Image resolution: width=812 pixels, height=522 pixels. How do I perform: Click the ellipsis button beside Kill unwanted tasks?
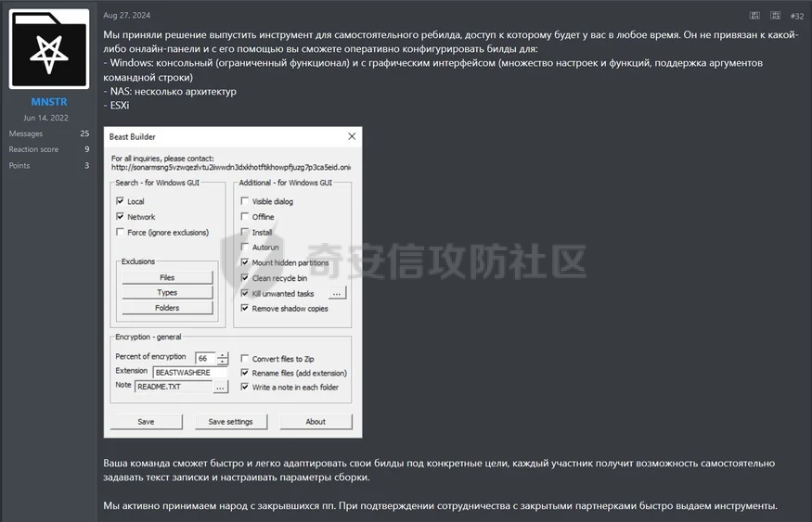pyautogui.click(x=337, y=294)
